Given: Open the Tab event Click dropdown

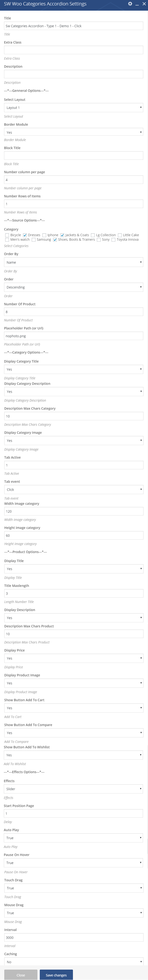Looking at the screenshot, I should 73,490.
